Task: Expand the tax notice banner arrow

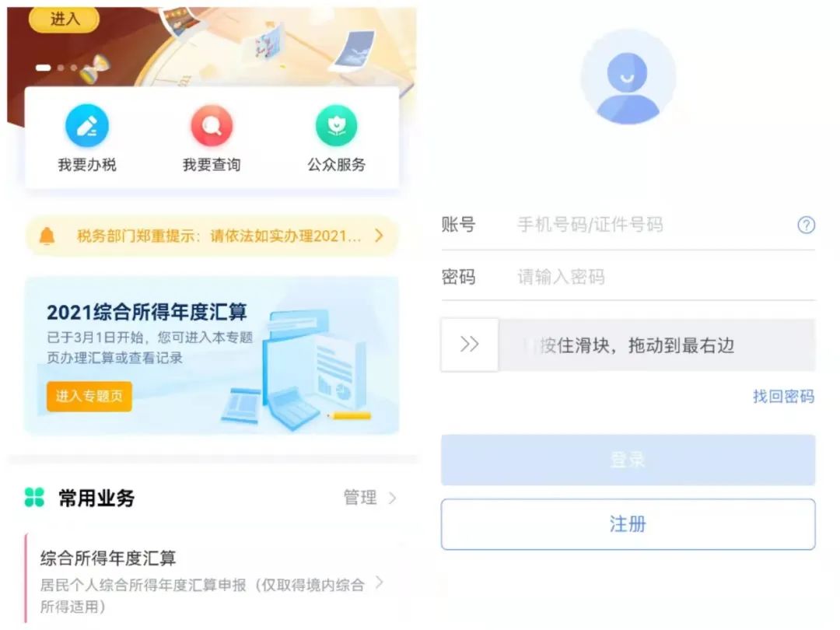Action: point(379,236)
